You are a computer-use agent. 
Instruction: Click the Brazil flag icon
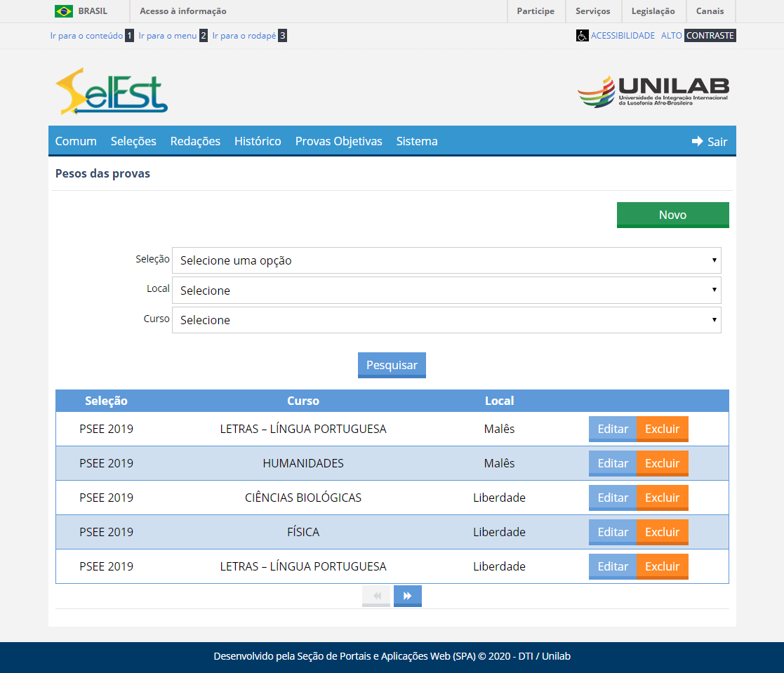coord(64,11)
